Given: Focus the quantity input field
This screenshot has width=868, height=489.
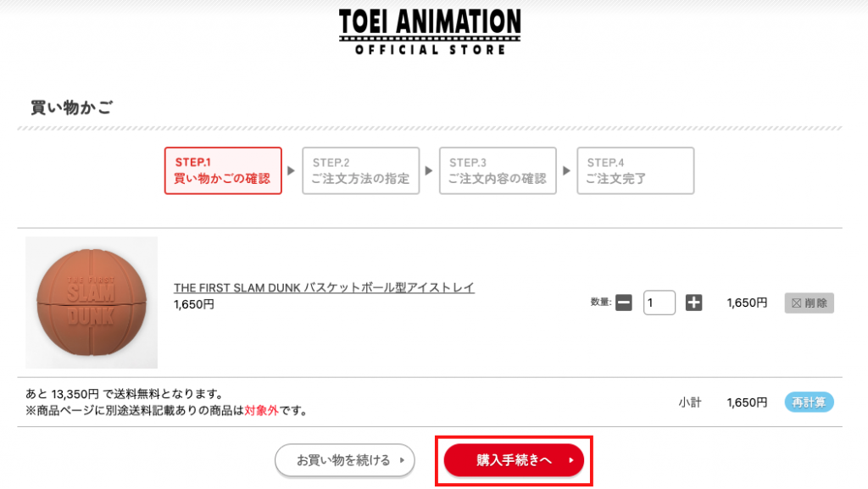Looking at the screenshot, I should click(659, 303).
